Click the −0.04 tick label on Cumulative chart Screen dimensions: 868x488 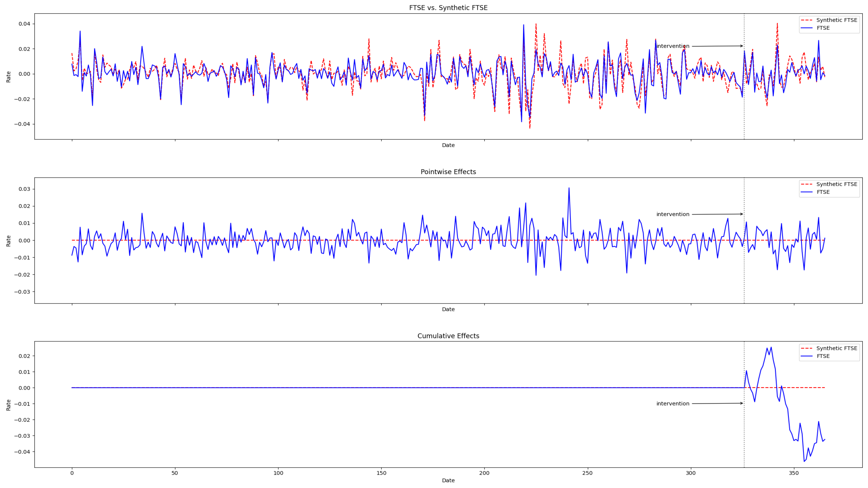(x=22, y=452)
